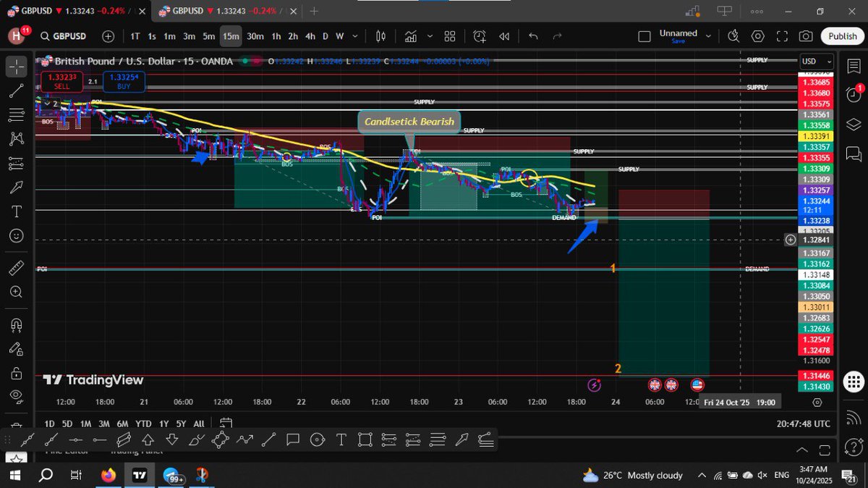Click the Indicators chart icon in top toolbar
The width and height of the screenshot is (868, 488).
click(412, 36)
